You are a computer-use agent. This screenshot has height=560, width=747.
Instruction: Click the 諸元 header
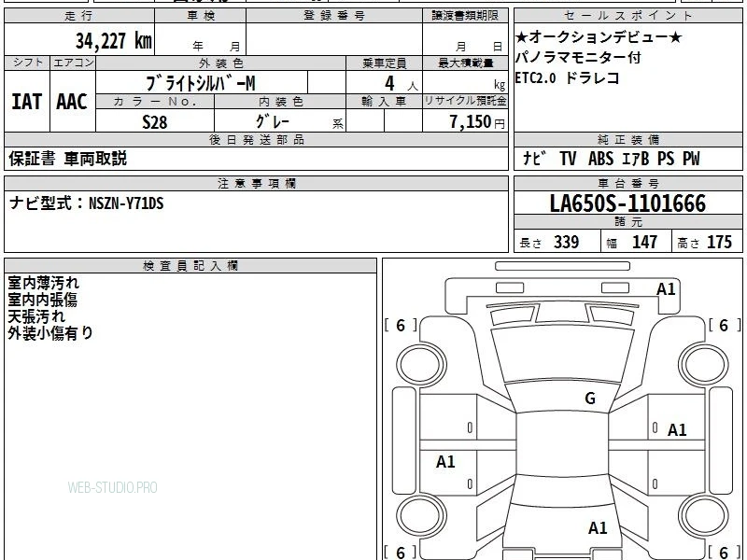pos(628,221)
